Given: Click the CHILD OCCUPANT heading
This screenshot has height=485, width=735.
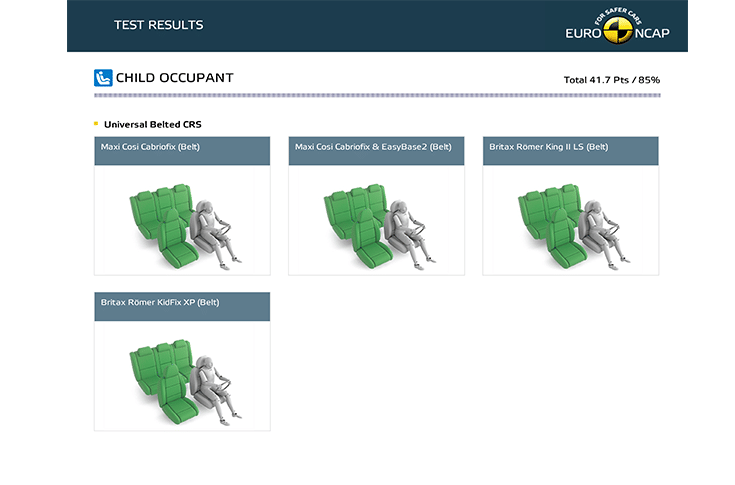Looking at the screenshot, I should point(174,78).
